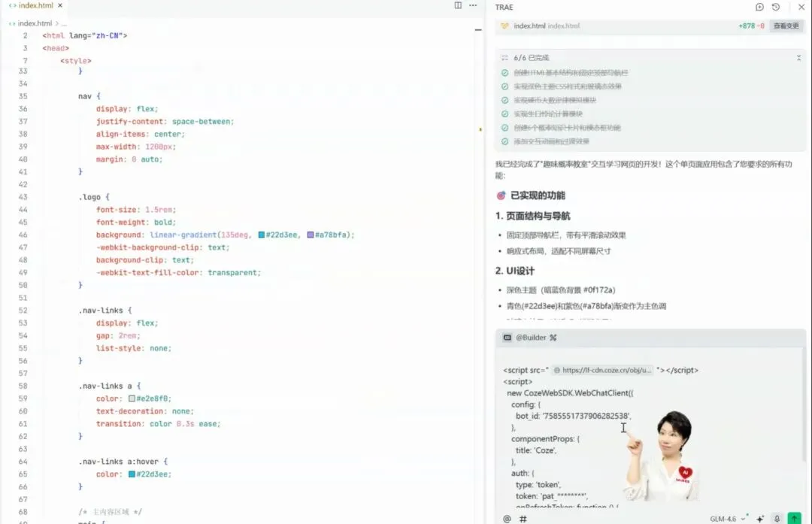Screen dimensions: 812x524
Task: Click the 查看变更 button
Action: (786, 26)
